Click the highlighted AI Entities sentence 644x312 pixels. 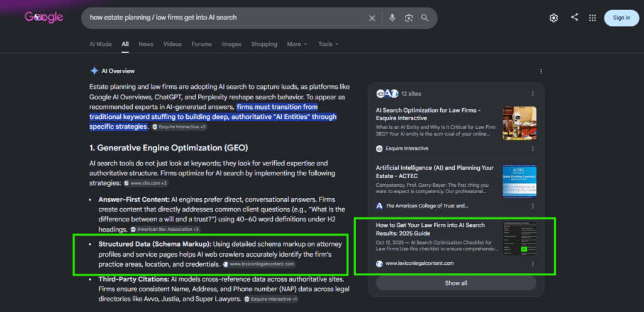click(213, 117)
